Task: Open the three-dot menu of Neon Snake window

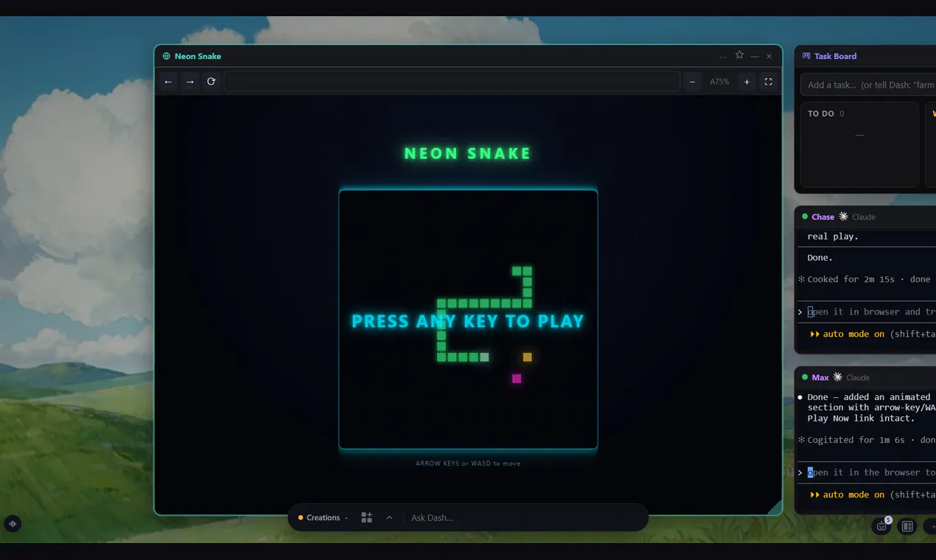Action: [723, 57]
